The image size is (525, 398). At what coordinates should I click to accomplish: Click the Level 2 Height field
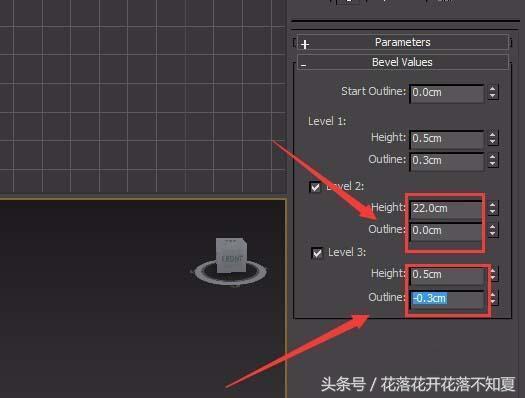447,209
